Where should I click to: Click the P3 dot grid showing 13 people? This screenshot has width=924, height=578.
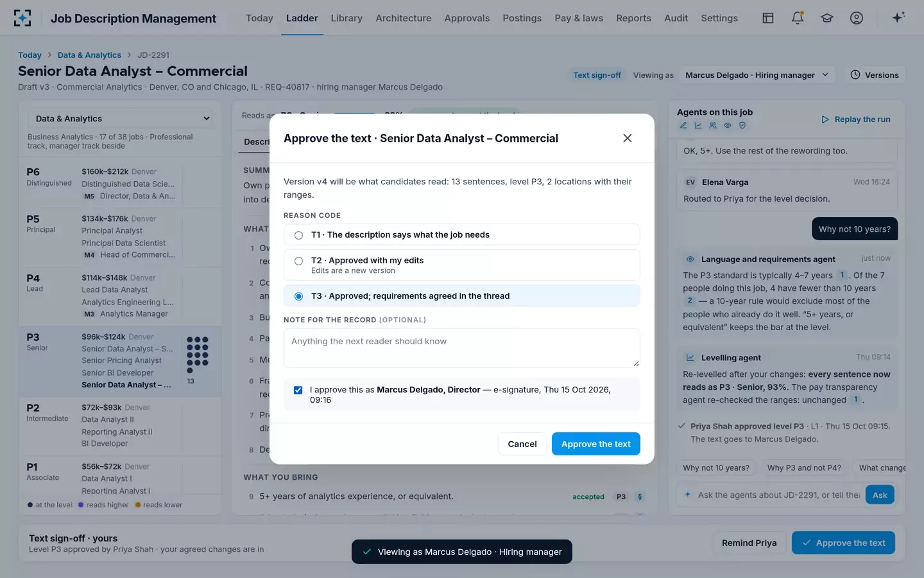[198, 355]
